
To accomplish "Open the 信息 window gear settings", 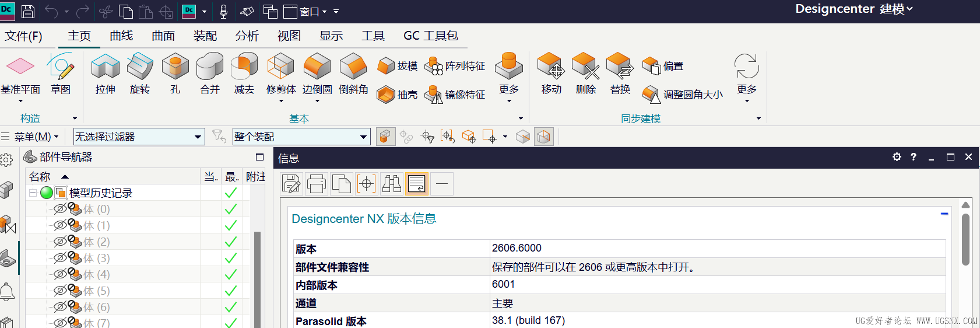I will tap(897, 157).
